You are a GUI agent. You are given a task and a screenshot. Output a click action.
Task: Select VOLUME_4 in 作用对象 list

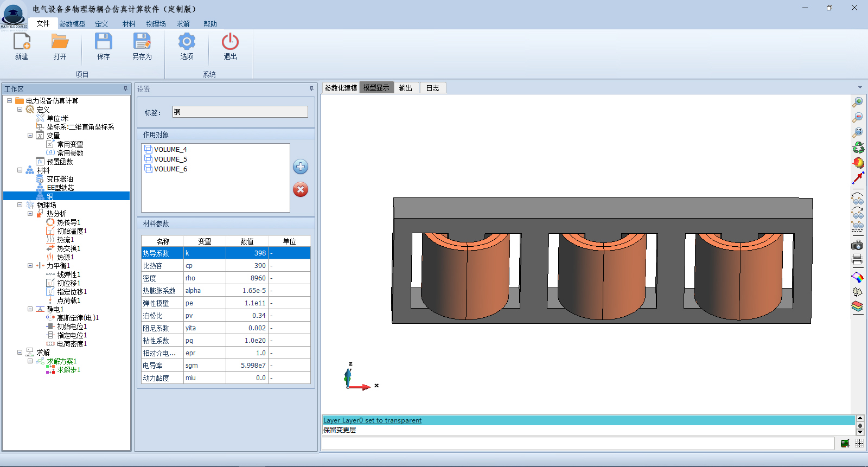point(165,150)
